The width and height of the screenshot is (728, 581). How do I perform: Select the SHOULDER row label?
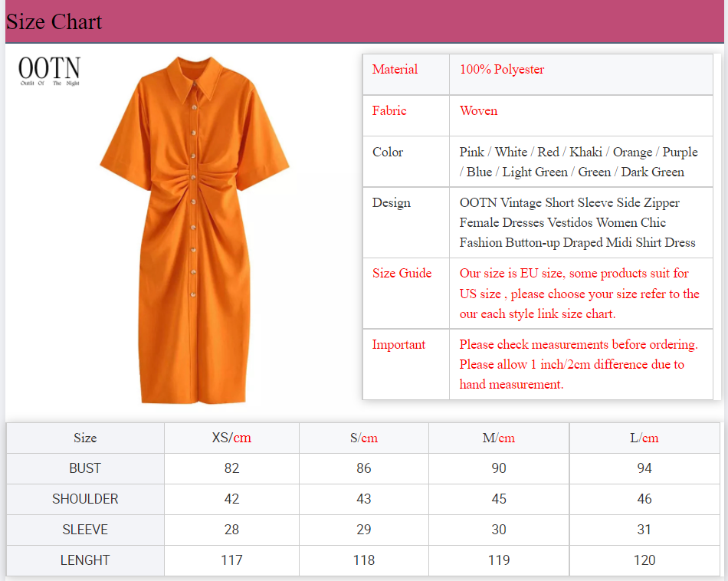[x=85, y=499]
